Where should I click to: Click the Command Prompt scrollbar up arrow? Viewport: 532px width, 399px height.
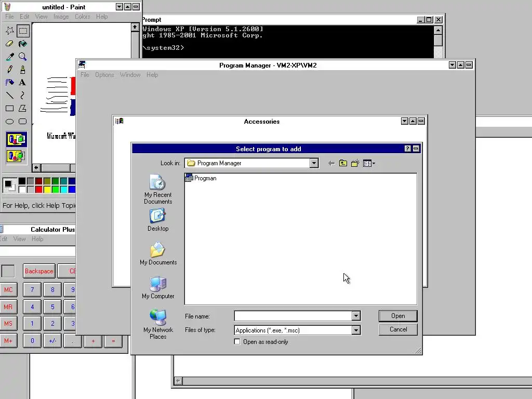438,30
